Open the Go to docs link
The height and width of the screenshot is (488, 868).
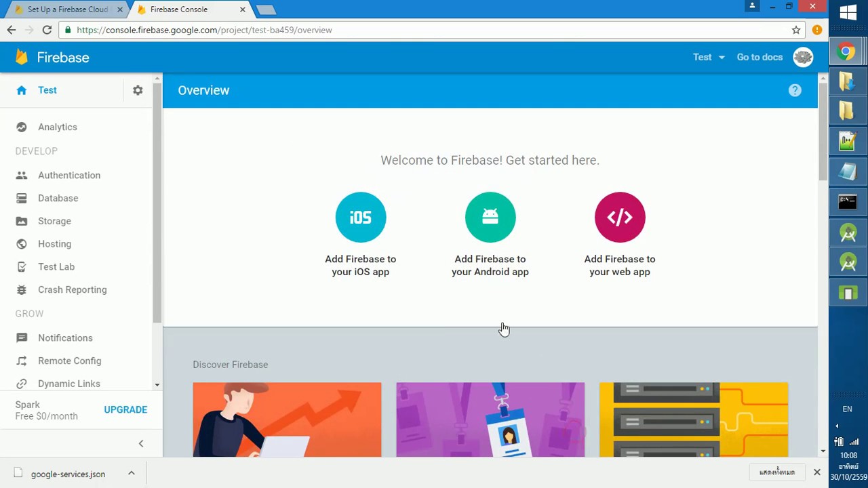[759, 57]
